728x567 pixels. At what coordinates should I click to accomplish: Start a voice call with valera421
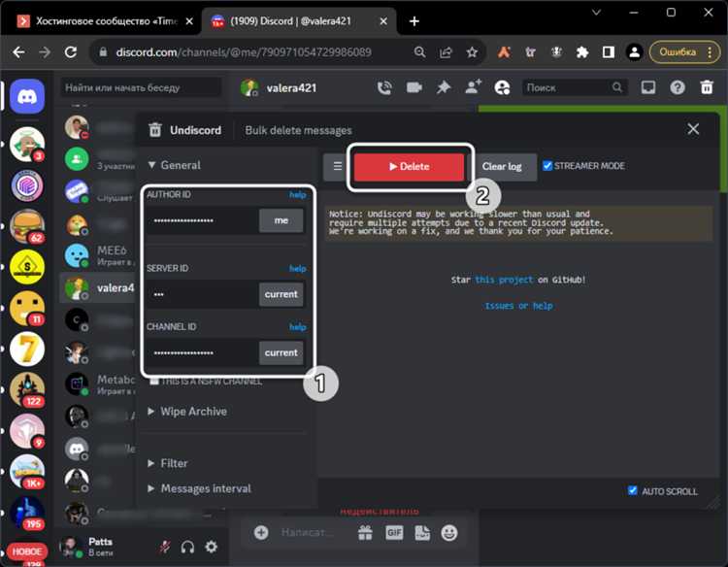(x=384, y=87)
